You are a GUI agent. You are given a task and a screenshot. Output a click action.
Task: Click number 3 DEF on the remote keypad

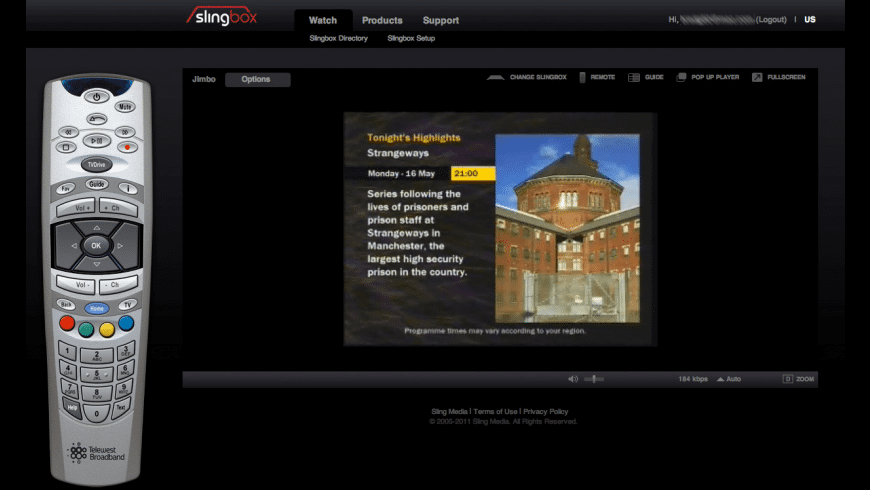coord(125,351)
